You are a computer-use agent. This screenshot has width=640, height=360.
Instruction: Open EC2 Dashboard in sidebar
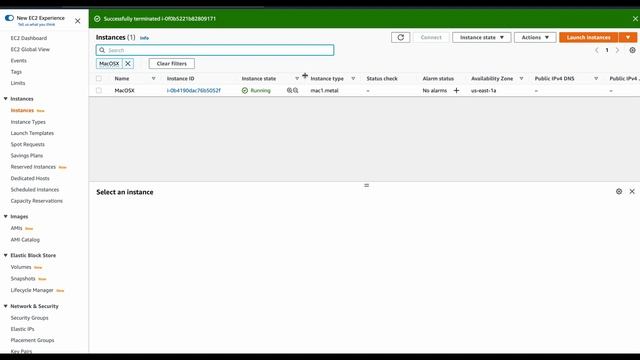pyautogui.click(x=29, y=38)
